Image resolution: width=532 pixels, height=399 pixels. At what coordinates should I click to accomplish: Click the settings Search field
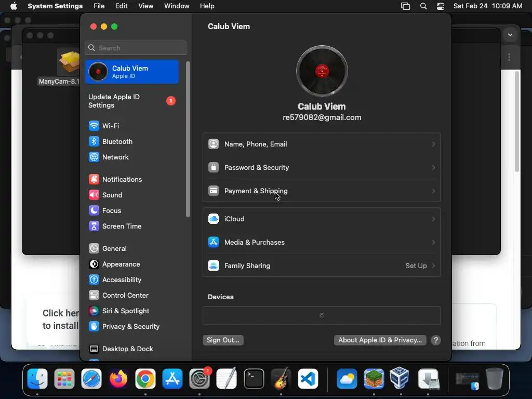click(x=136, y=48)
